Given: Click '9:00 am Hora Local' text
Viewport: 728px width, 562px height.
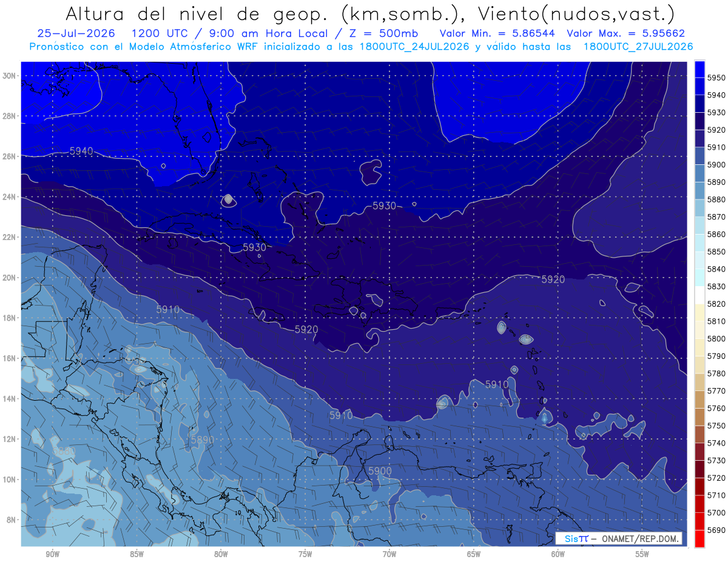Looking at the screenshot, I should [270, 34].
